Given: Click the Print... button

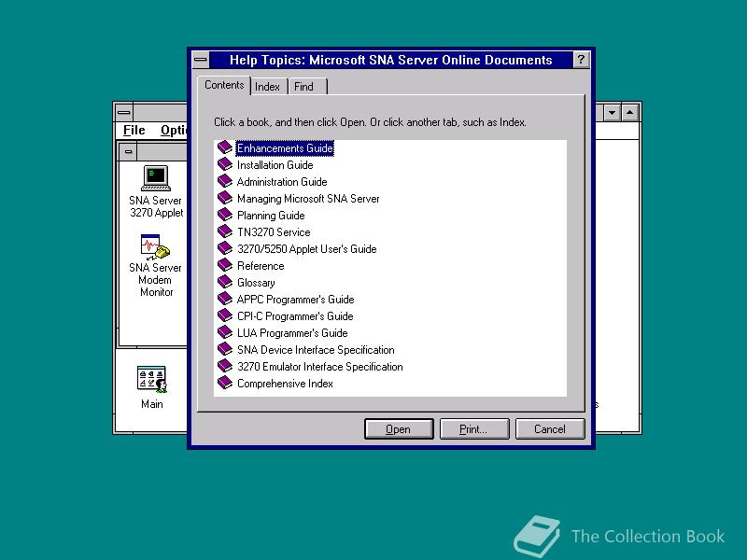Looking at the screenshot, I should tap(474, 429).
